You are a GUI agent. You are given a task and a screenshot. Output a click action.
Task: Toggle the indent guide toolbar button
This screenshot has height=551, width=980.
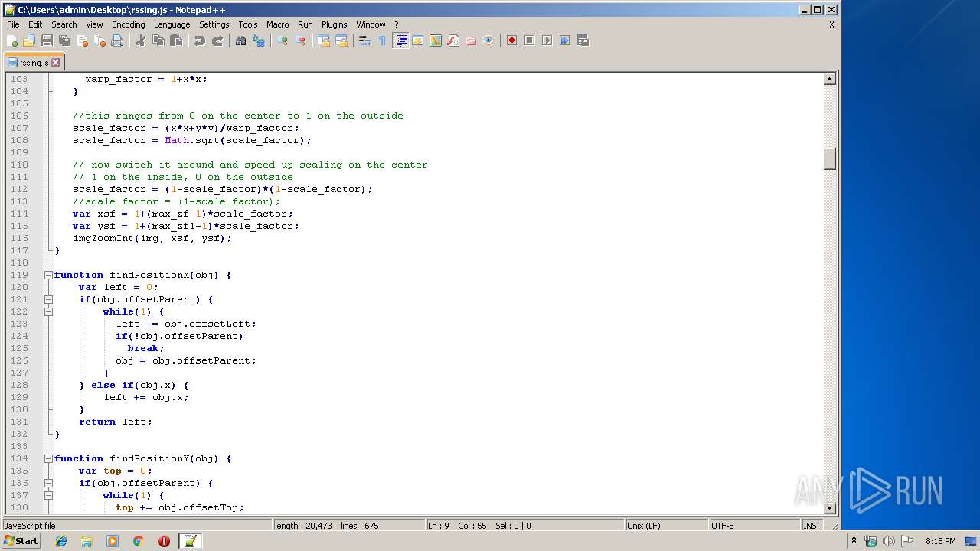400,41
